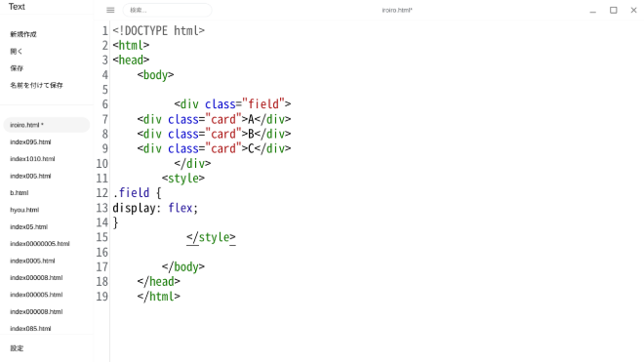Click the opening <body> tag
The height and width of the screenshot is (362, 644).
(x=156, y=75)
